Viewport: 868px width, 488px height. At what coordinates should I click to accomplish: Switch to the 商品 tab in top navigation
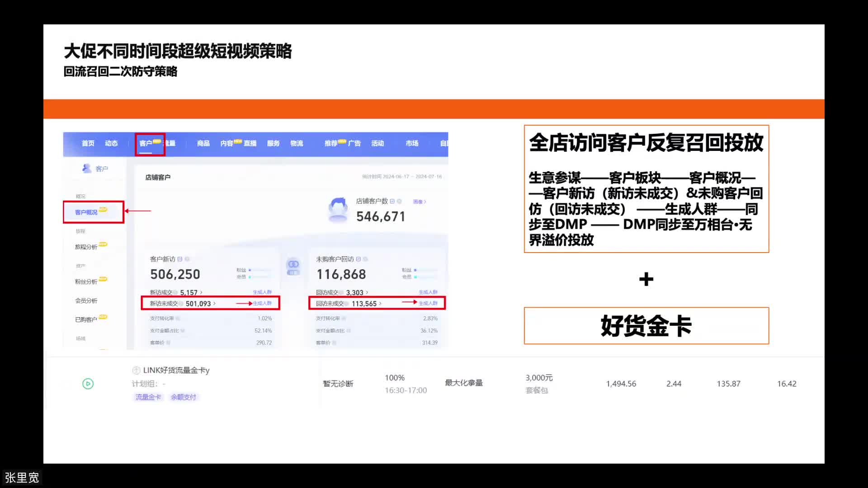point(203,143)
